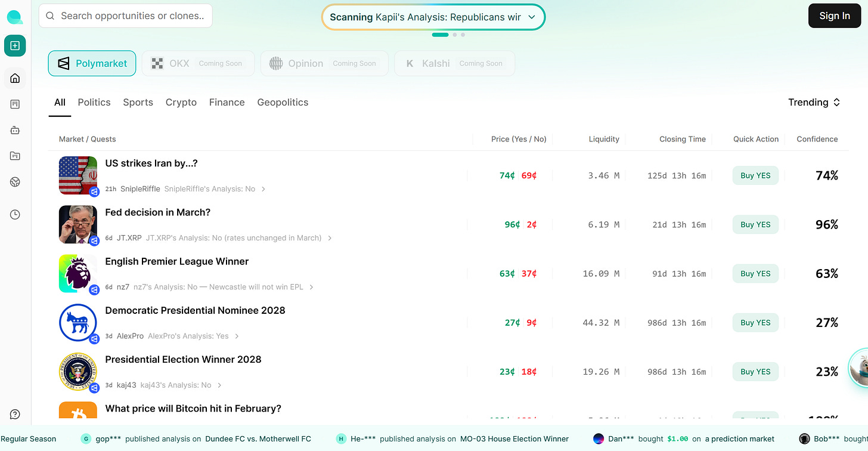
Task: Buy YES on US strikes Iran
Action: point(755,175)
